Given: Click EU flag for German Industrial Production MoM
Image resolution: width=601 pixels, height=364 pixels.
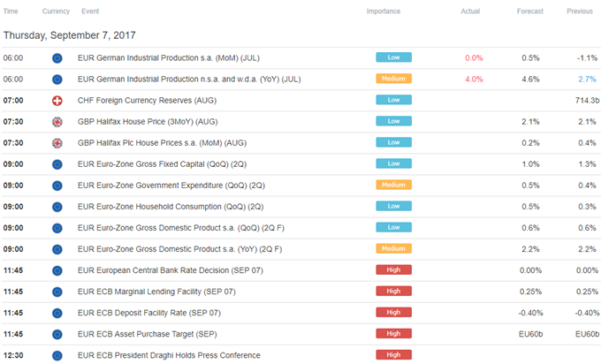Looking at the screenshot, I should pos(57,58).
